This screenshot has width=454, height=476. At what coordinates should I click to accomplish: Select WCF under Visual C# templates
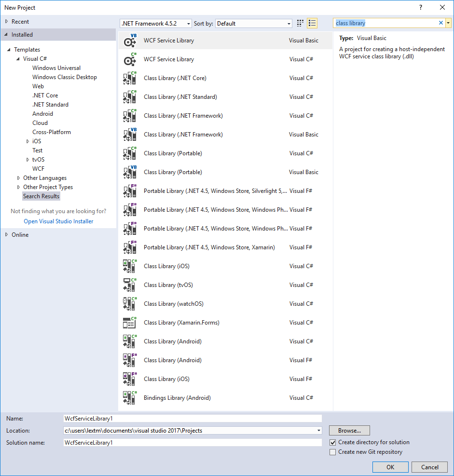tap(38, 168)
